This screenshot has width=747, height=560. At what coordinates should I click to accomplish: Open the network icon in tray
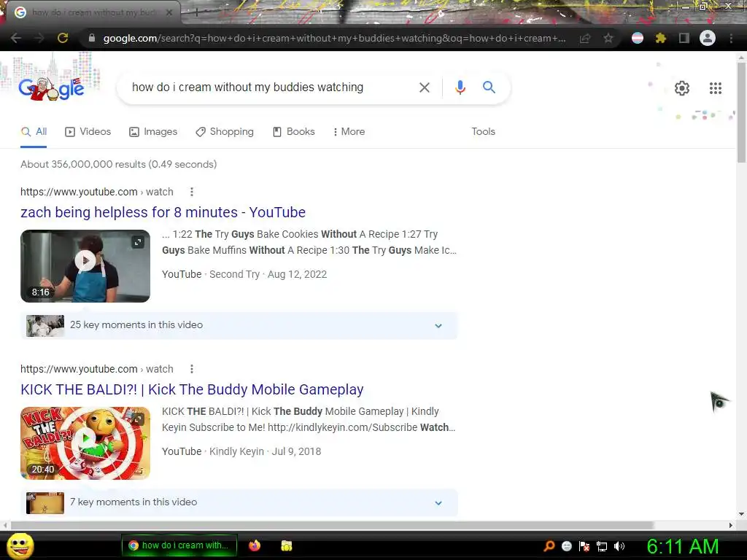pyautogui.click(x=602, y=546)
